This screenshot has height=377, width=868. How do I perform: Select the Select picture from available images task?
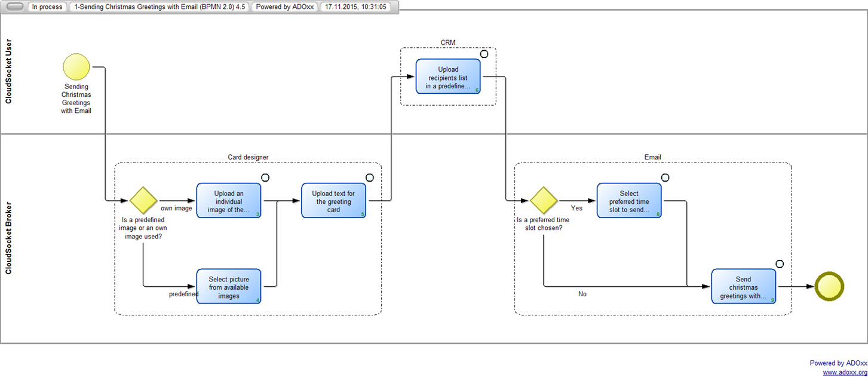pos(229,287)
